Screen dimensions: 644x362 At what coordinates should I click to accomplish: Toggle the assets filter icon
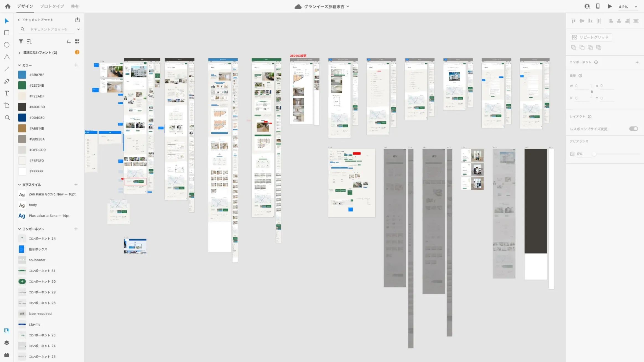(x=21, y=42)
